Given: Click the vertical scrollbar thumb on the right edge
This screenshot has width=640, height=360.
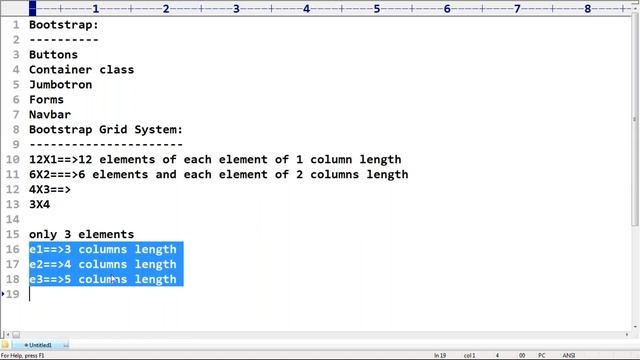Looking at the screenshot, I should pos(635,118).
